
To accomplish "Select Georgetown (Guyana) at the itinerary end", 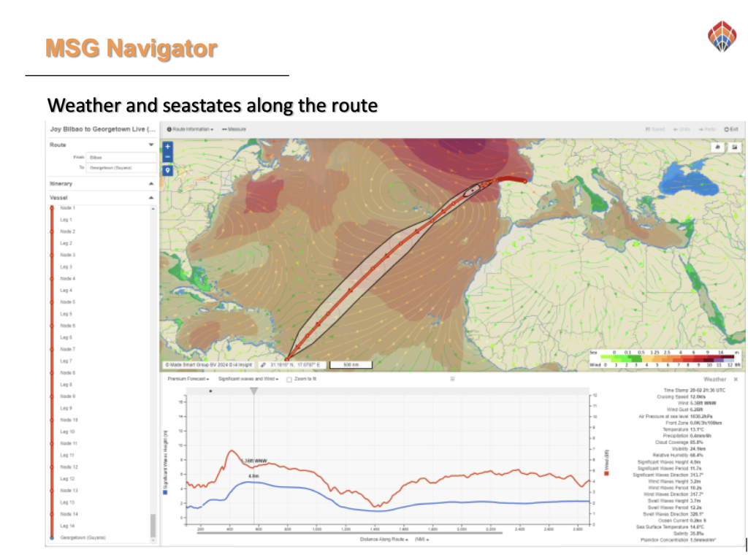I will click(83, 537).
